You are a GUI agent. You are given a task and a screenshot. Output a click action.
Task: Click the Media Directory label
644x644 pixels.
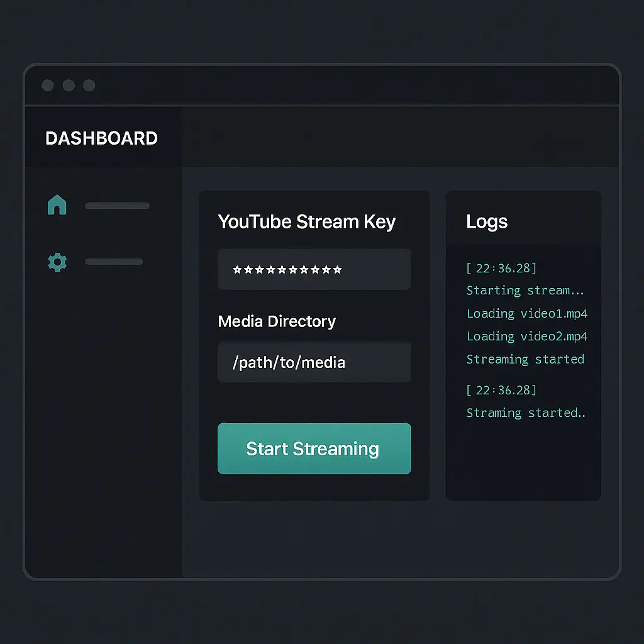(277, 321)
